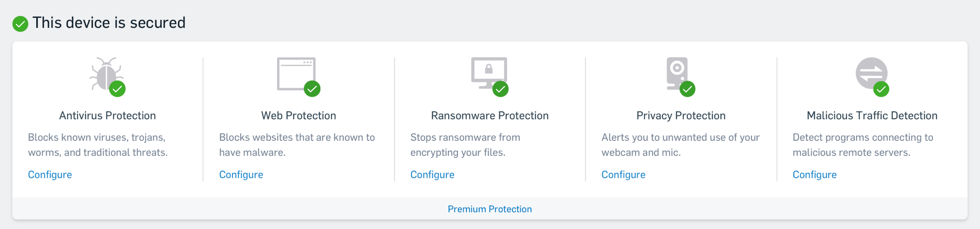Click the Privacy Protection webcam icon
The height and width of the screenshot is (229, 980).
pos(677,73)
